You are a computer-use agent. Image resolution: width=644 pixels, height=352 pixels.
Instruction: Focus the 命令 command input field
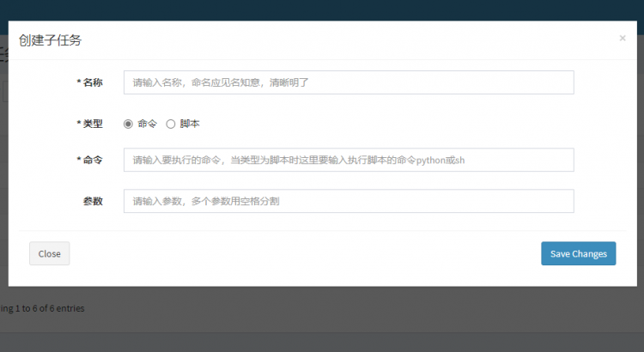[x=349, y=160]
